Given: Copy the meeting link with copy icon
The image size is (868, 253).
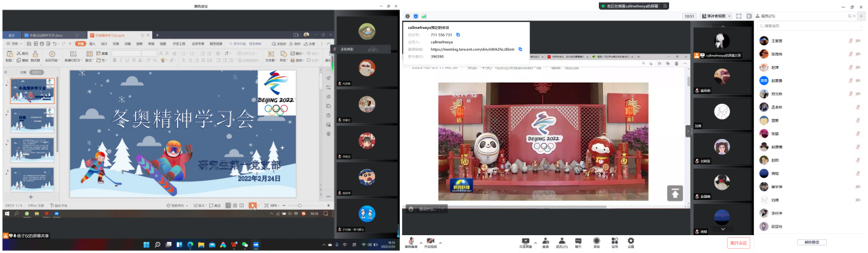Looking at the screenshot, I should (520, 49).
